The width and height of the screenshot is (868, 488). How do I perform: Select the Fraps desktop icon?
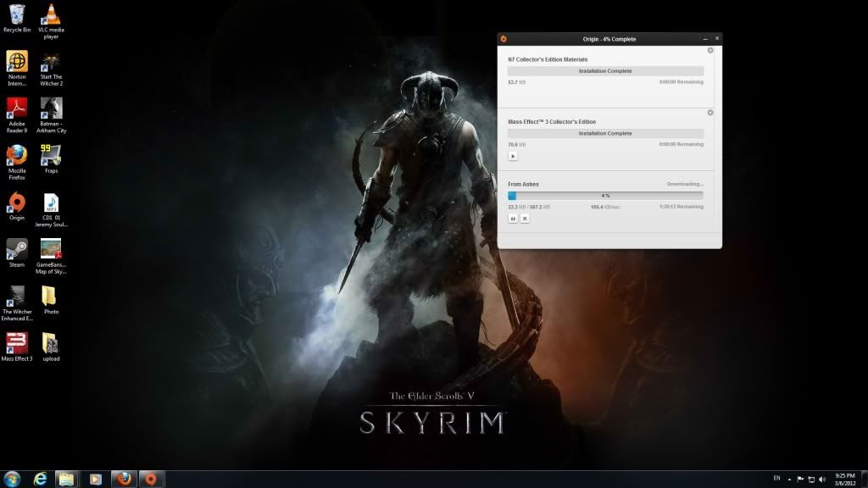(52, 156)
